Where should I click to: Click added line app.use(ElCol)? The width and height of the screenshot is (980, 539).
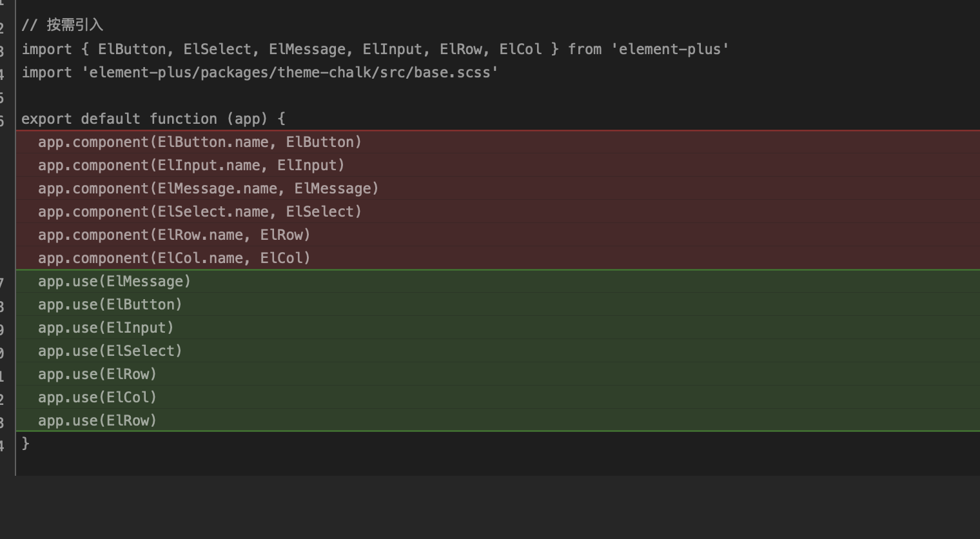tap(97, 398)
